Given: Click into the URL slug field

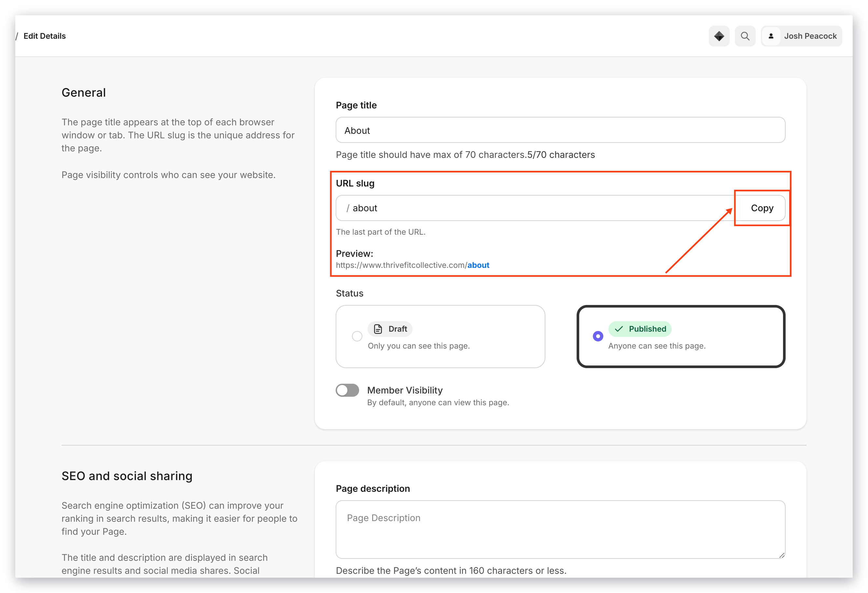Looking at the screenshot, I should click(536, 208).
